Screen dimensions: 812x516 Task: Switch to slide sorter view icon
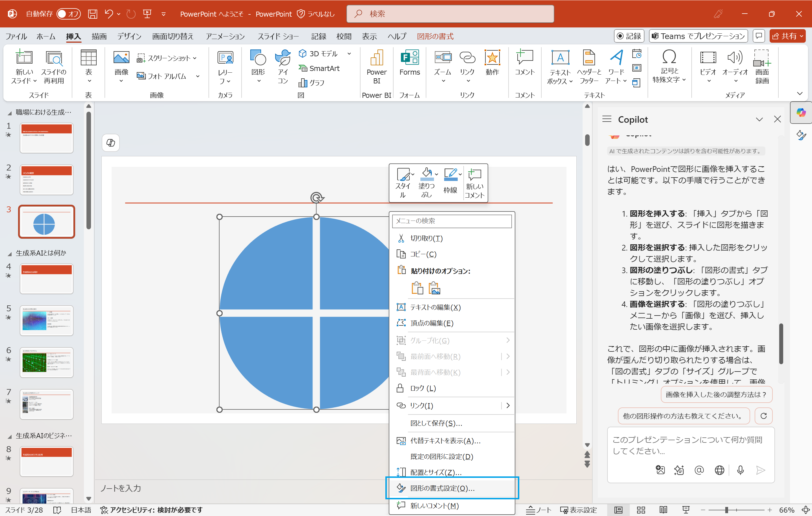click(x=641, y=509)
